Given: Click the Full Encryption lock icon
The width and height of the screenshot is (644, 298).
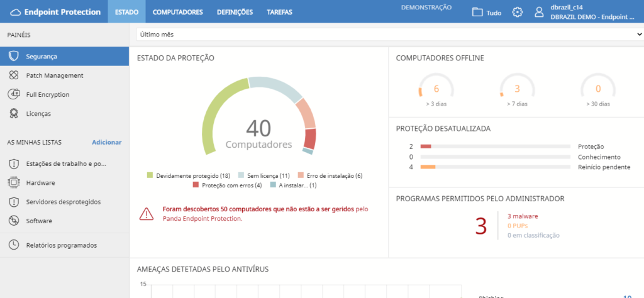Looking at the screenshot, I should tap(14, 94).
